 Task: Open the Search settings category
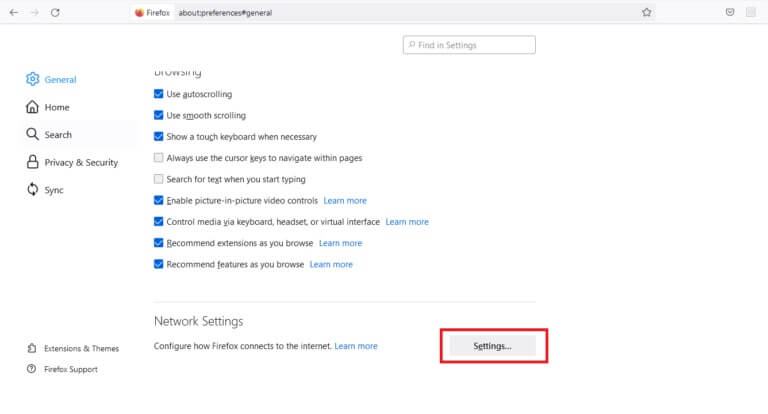coord(58,135)
